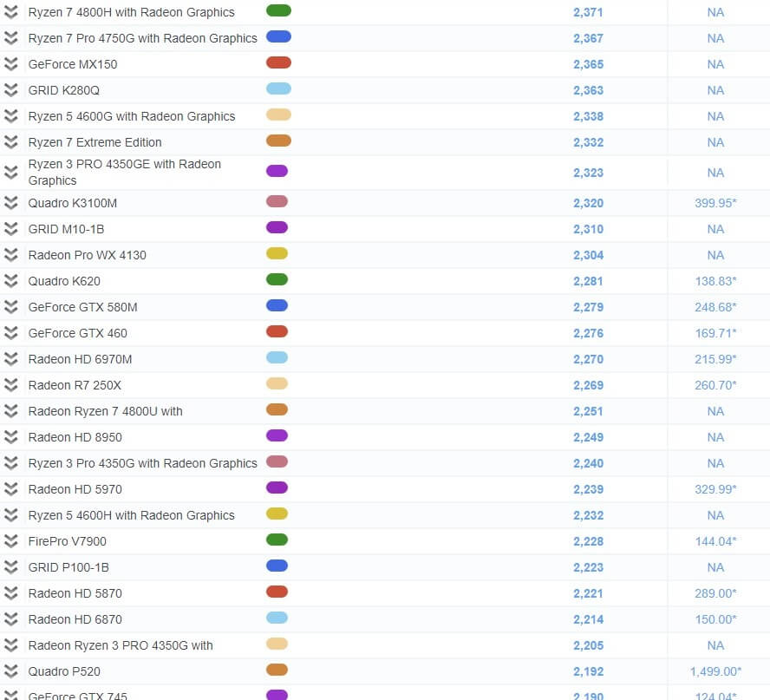Expand the GeForce GTX 460 chevron

[x=10, y=333]
